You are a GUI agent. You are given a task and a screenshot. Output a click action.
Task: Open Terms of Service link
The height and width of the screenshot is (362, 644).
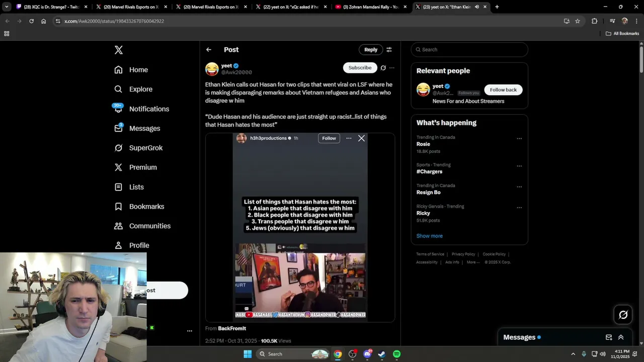430,254
